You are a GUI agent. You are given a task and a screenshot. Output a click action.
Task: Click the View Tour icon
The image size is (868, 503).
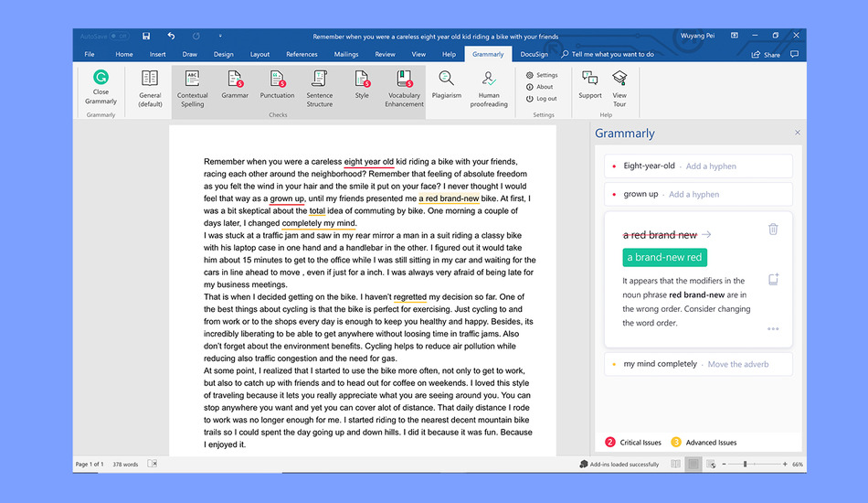619,80
